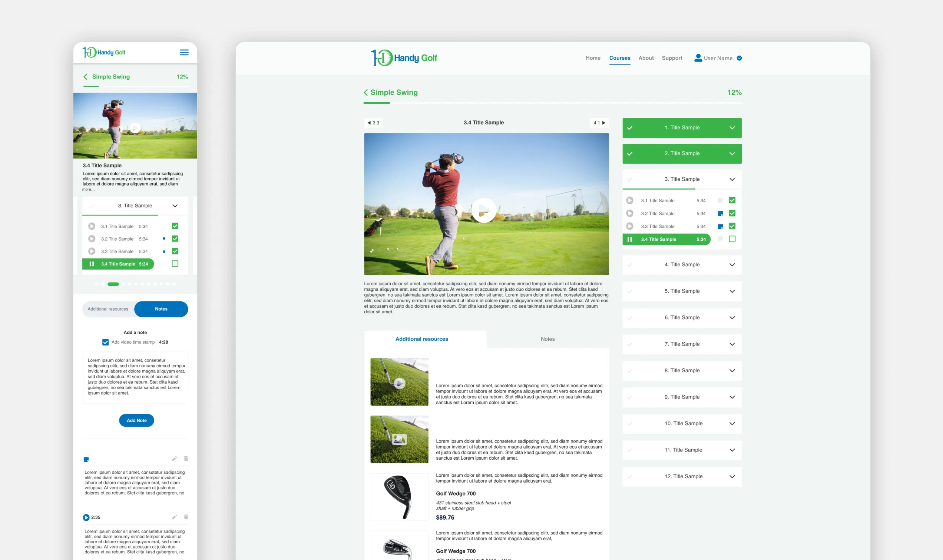Play lesson 3.3 in mobile list
The width and height of the screenshot is (943, 560).
(x=92, y=251)
